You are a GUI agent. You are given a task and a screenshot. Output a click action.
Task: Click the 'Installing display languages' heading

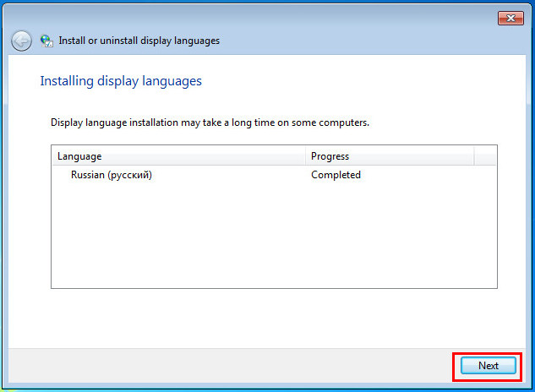point(121,81)
